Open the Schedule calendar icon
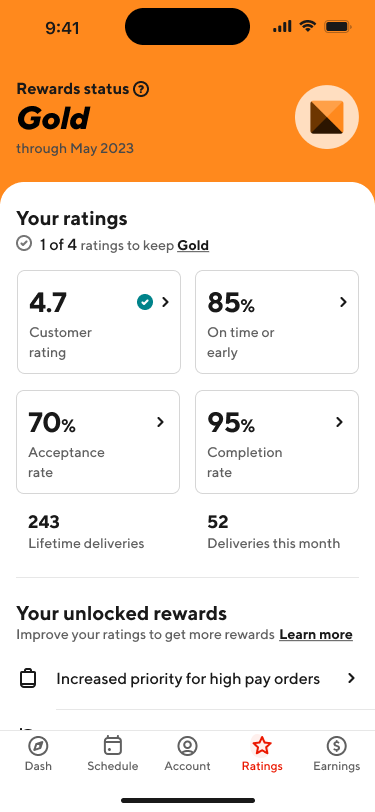This screenshot has height=812, width=375. tap(112, 746)
